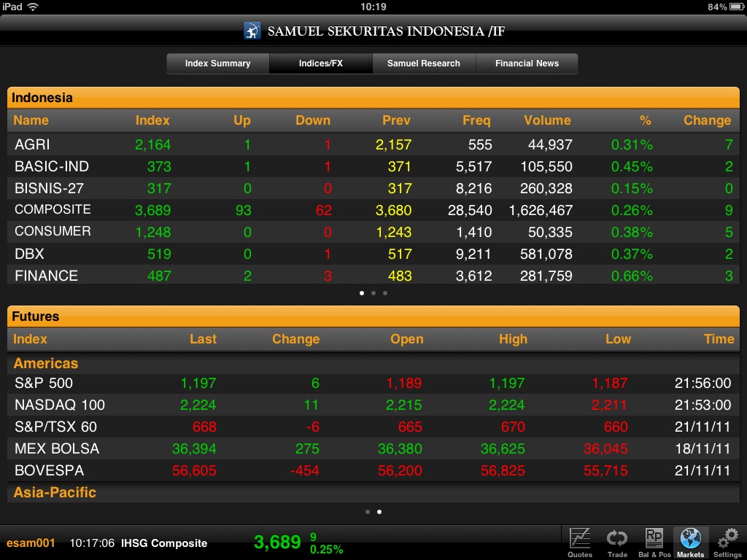
Task: Select first page dot of Indonesia table
Action: pyautogui.click(x=362, y=293)
